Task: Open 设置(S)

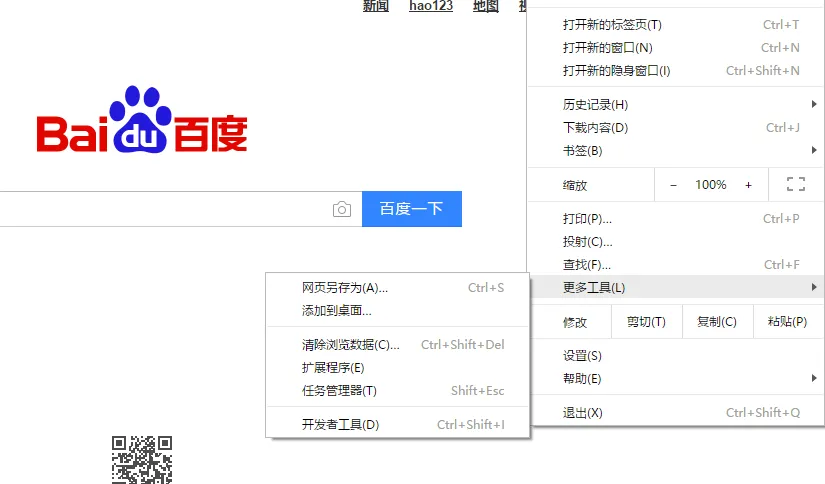Action: [676, 356]
